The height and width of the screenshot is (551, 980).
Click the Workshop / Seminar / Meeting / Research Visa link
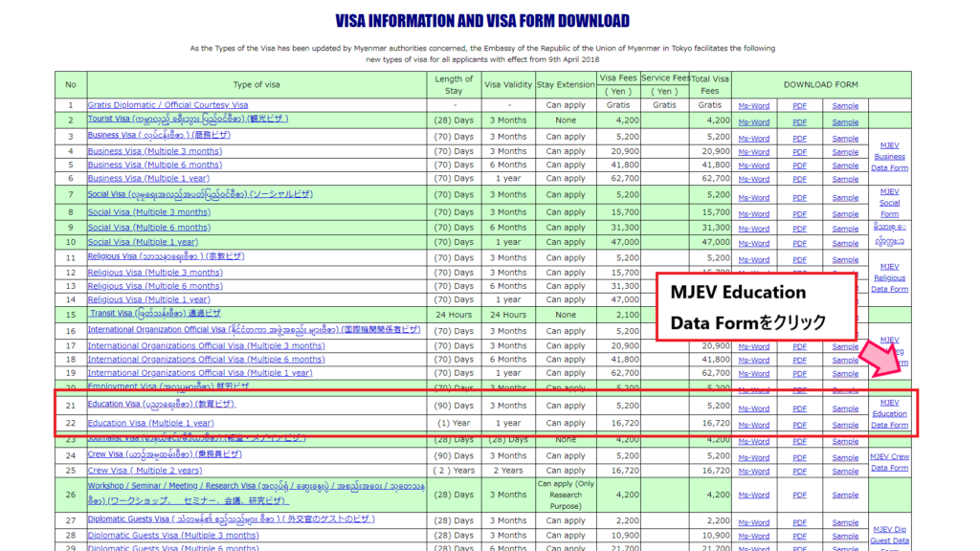pos(191,486)
